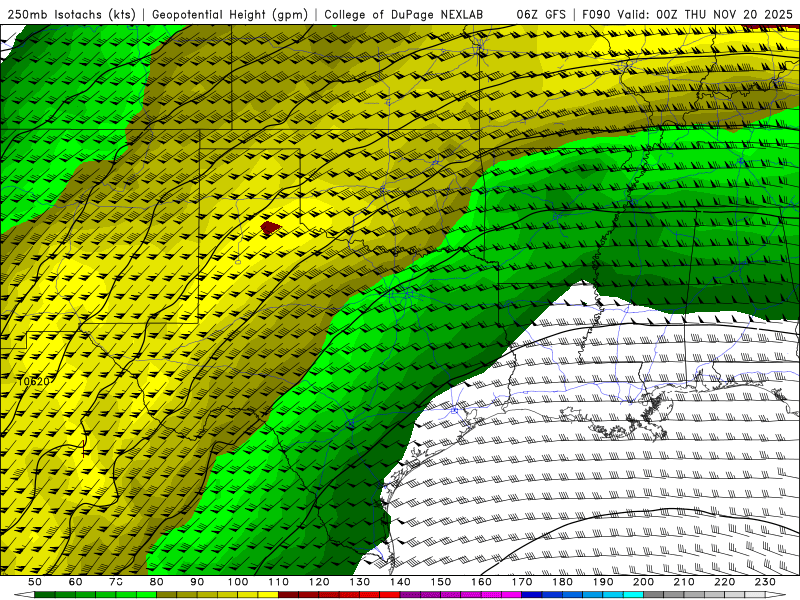Viewport: 800px width, 600px height.
Task: Click the "Geopotential Height (gpm)" header label
Action: coord(230,14)
